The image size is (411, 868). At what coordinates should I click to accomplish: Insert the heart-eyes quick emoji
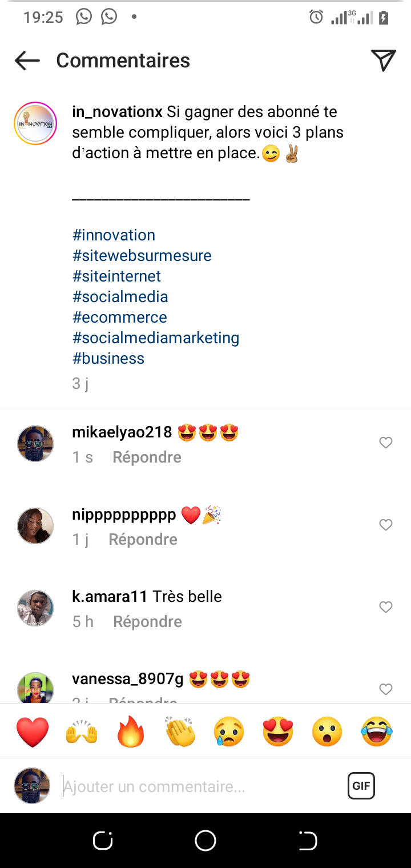tap(278, 732)
